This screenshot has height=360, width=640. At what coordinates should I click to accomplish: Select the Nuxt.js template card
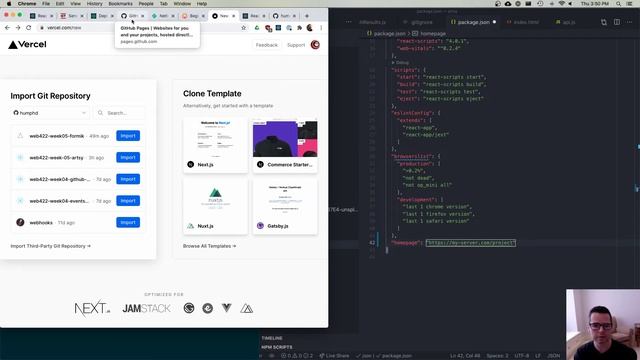pos(216,207)
